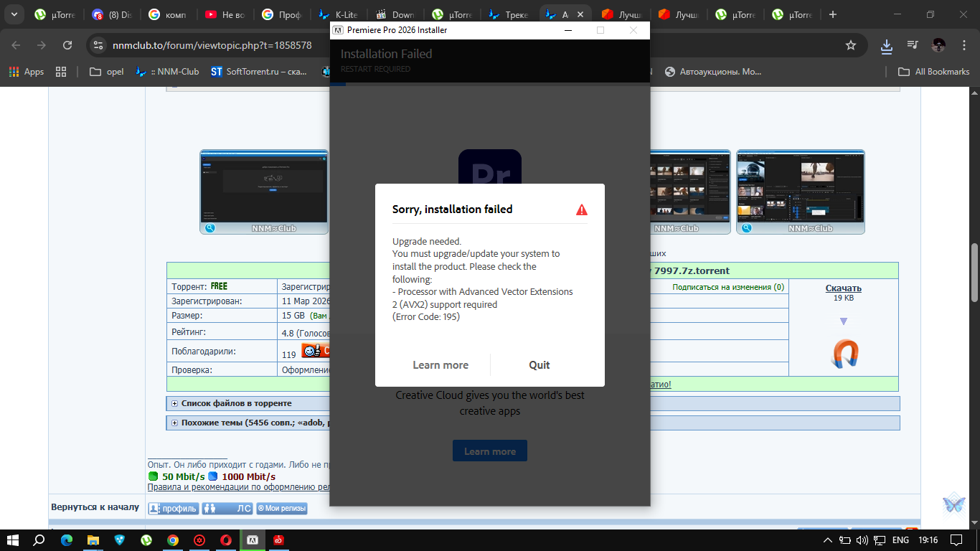This screenshot has height=551, width=980.
Task: Click Learn more in the installation failed dialog
Action: tap(440, 365)
